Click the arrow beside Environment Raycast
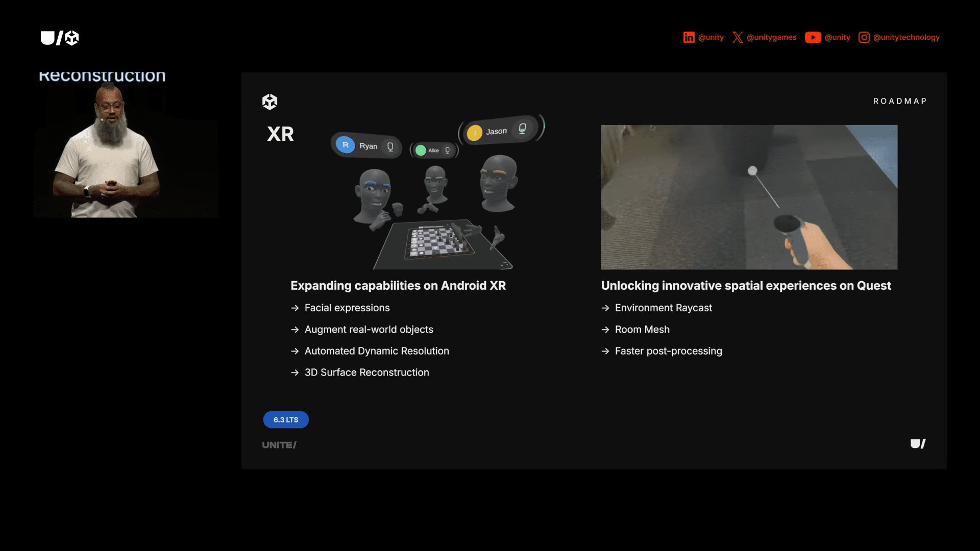The width and height of the screenshot is (980, 551). (605, 308)
